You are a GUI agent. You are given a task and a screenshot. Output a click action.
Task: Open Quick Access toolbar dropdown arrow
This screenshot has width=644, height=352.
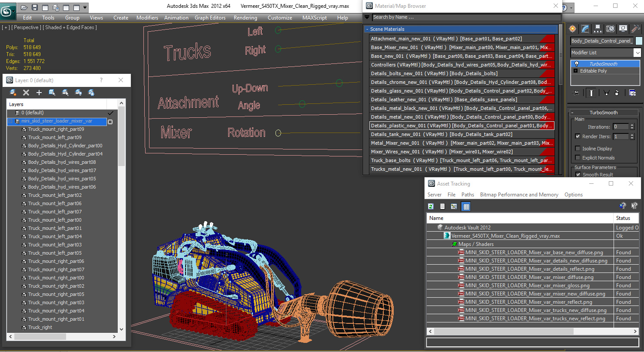click(85, 7)
